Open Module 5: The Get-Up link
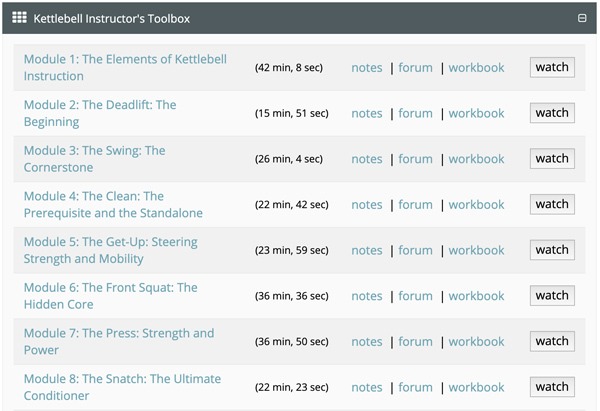 point(111,250)
